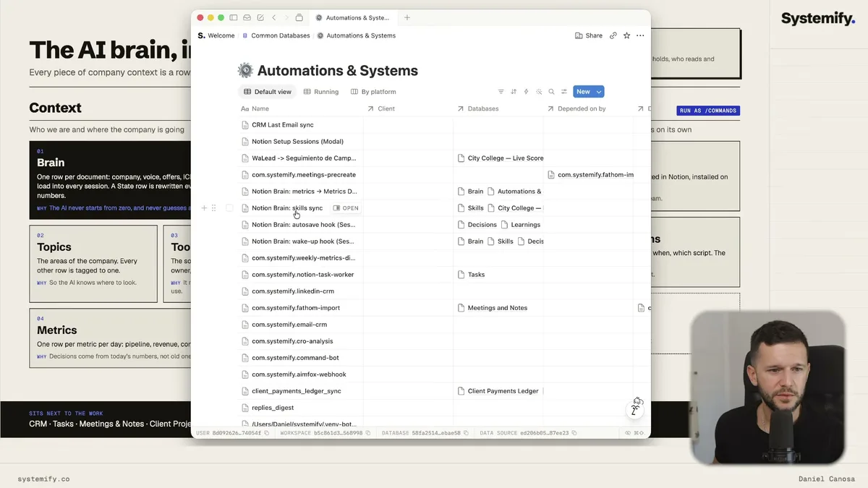Screen dimensions: 868x488
Task: Open the Meetings and Notes relation
Action: click(x=493, y=308)
